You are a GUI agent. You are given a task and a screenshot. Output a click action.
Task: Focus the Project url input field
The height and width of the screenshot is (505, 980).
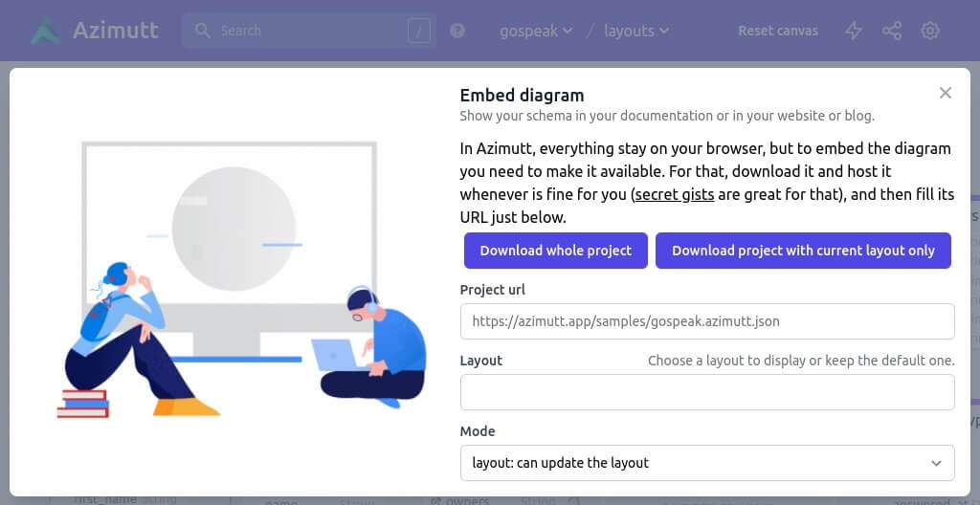tap(707, 321)
